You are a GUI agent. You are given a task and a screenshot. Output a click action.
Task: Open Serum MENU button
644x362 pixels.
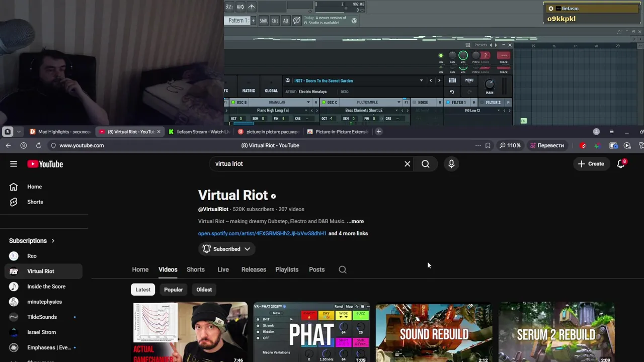pos(469,80)
